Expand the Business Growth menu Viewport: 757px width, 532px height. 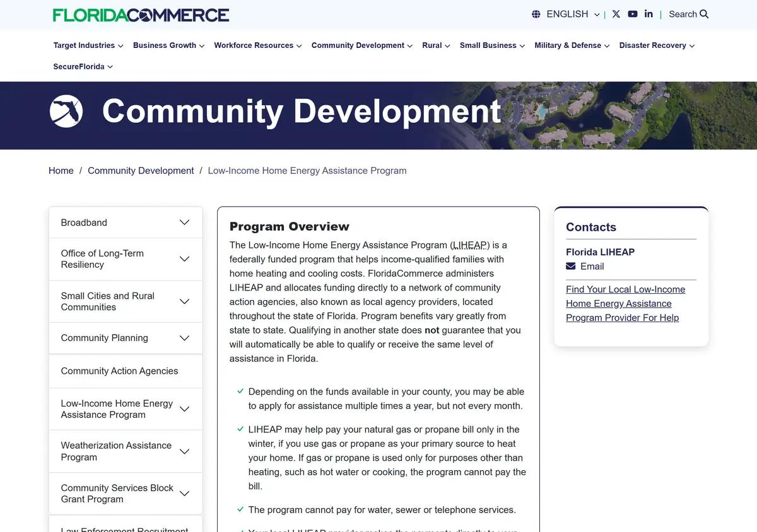168,45
